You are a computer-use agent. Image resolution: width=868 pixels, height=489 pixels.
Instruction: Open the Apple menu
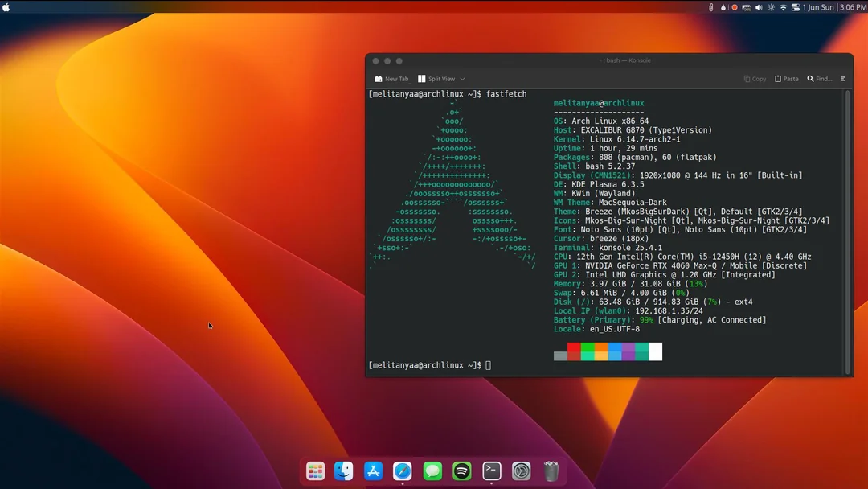6,6
